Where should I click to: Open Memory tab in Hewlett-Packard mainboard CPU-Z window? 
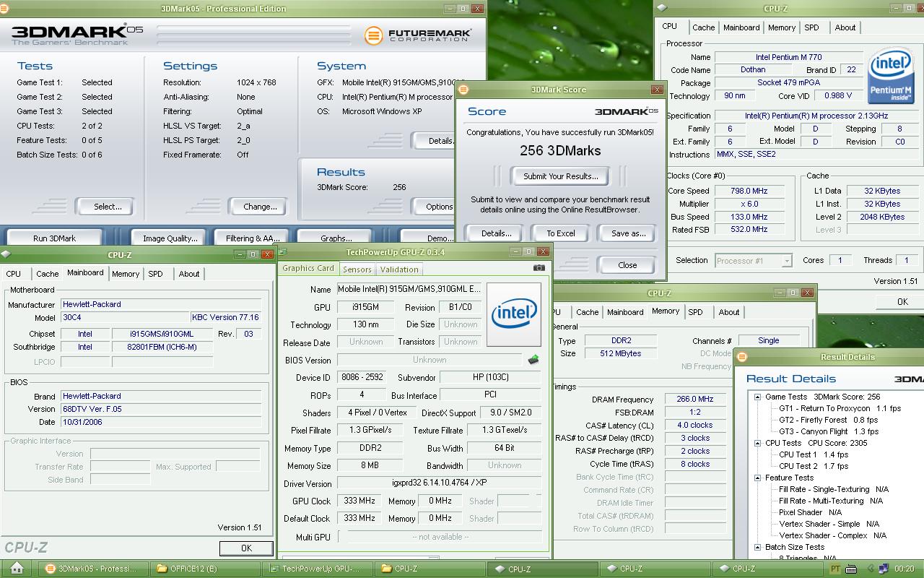pos(126,274)
